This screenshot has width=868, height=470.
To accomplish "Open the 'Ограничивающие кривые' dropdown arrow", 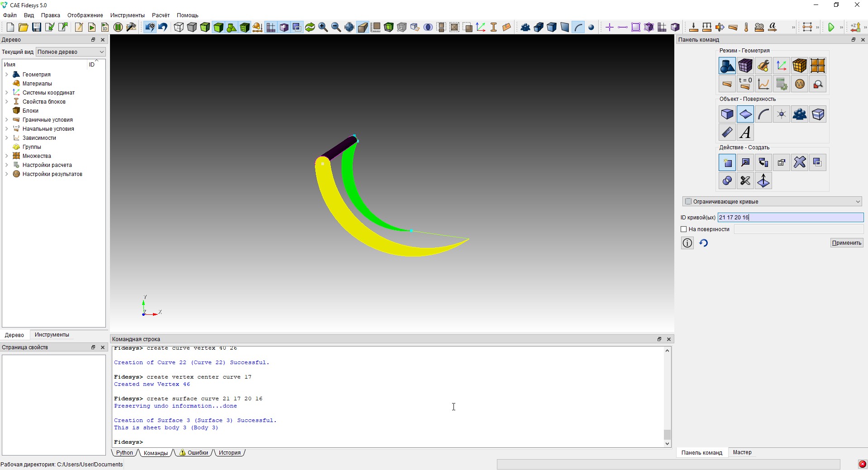I will [858, 201].
